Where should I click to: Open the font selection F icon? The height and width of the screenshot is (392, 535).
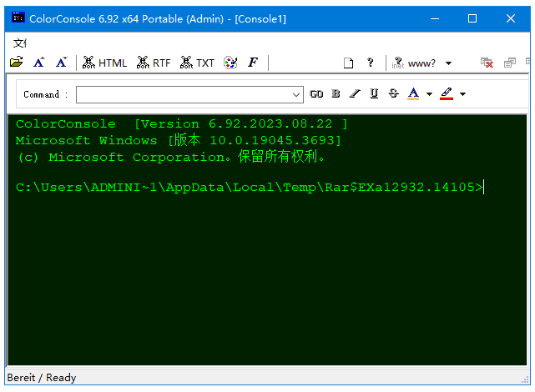point(253,63)
